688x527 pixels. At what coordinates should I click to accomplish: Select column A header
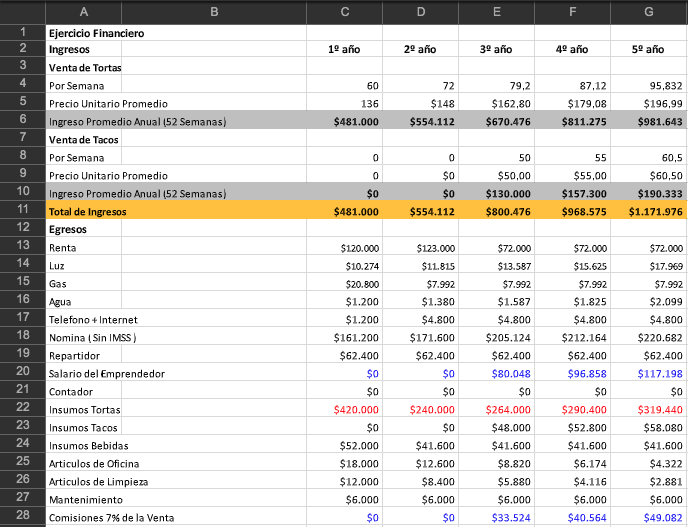[83, 12]
